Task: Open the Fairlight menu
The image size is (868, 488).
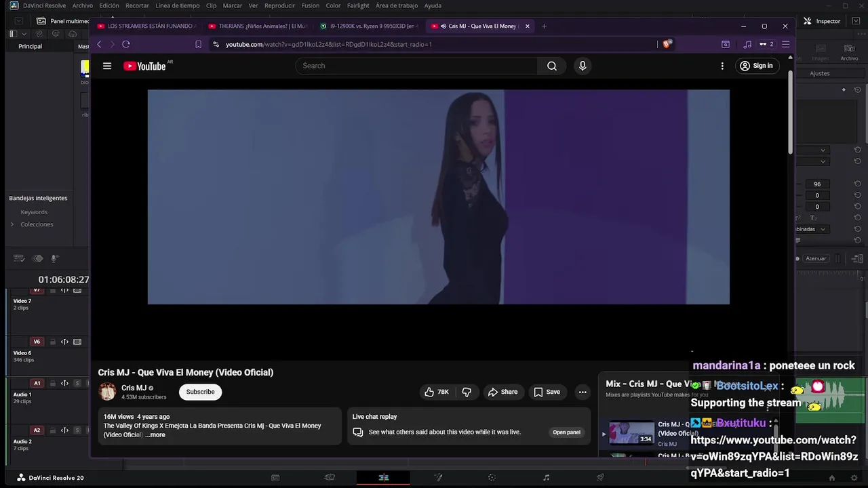Action: (358, 5)
